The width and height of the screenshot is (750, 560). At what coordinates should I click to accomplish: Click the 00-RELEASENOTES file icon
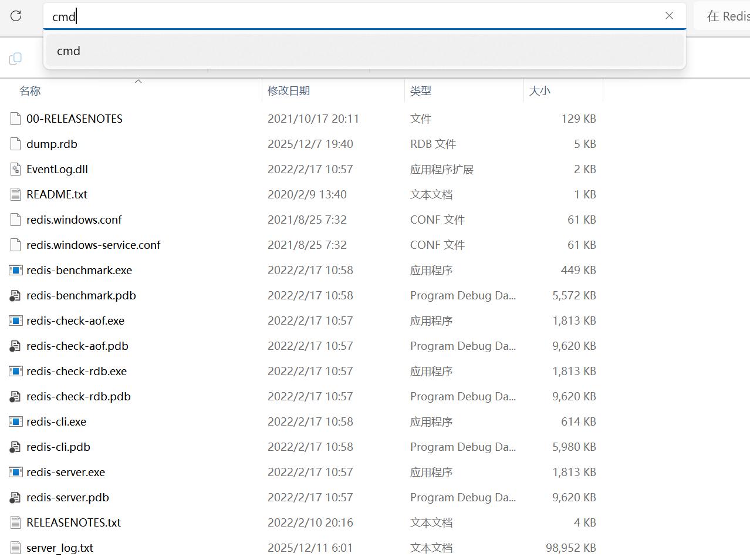click(x=16, y=119)
